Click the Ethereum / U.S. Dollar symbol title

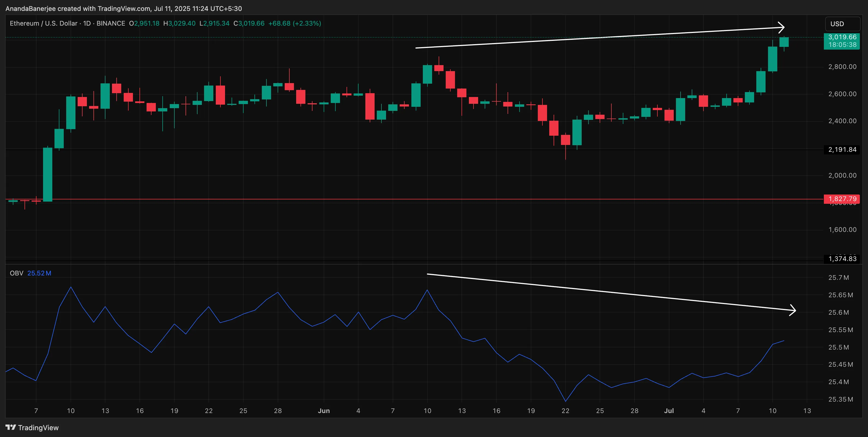coord(44,23)
